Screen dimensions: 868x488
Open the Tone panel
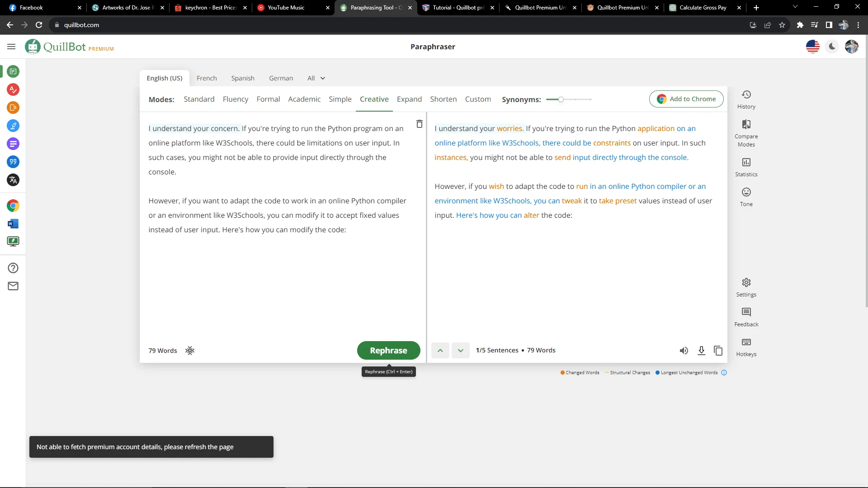coord(746,197)
